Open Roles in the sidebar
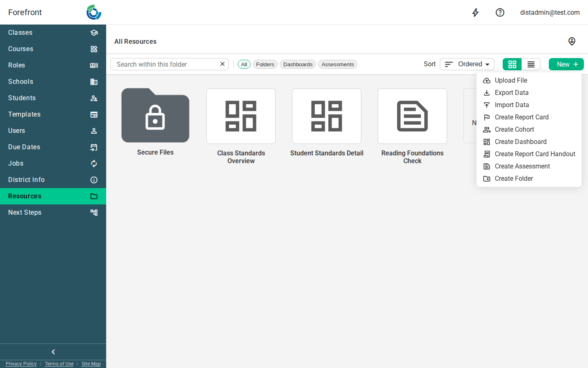588x368 pixels. point(53,65)
